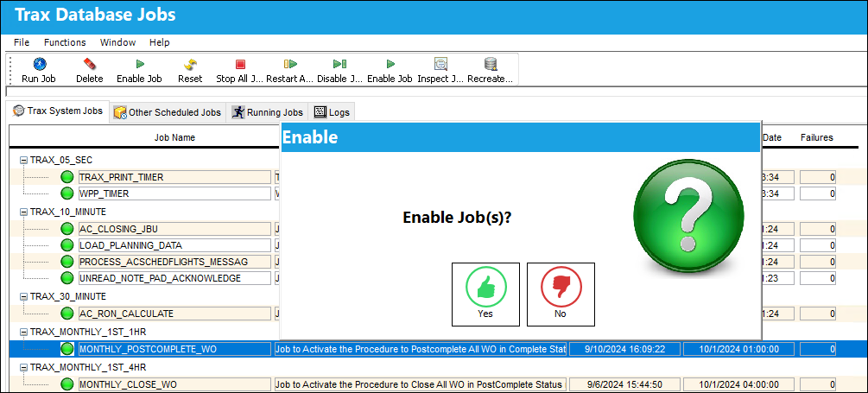Select the AC_CLOSING_JBU job name
The height and width of the screenshot is (393, 868).
(x=175, y=229)
